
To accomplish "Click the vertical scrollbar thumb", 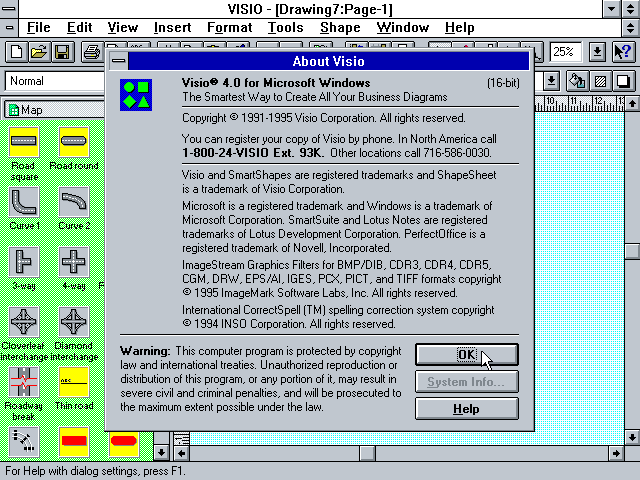I will pos(632,251).
